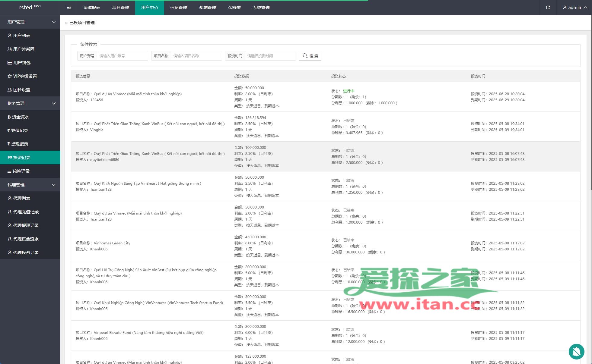This screenshot has width=592, height=364.
Task: Open 代理列表 in sidebar
Action: [30, 198]
